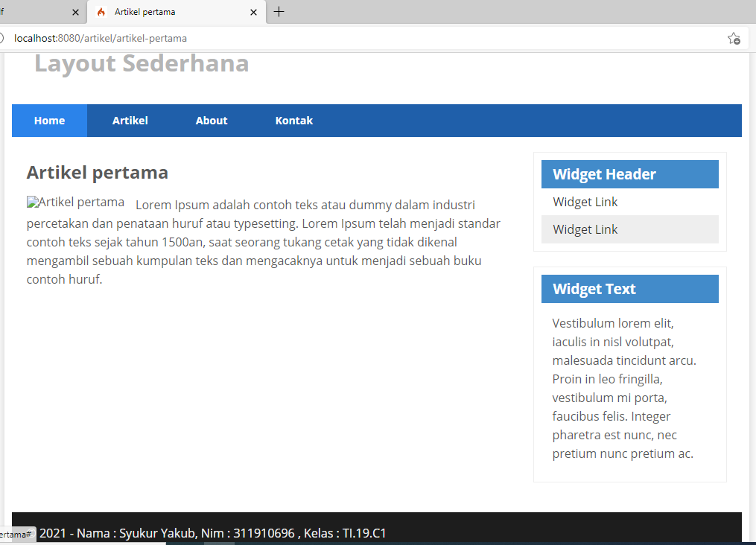
Task: Select the 'Widget Header' panel heading
Action: 604,173
